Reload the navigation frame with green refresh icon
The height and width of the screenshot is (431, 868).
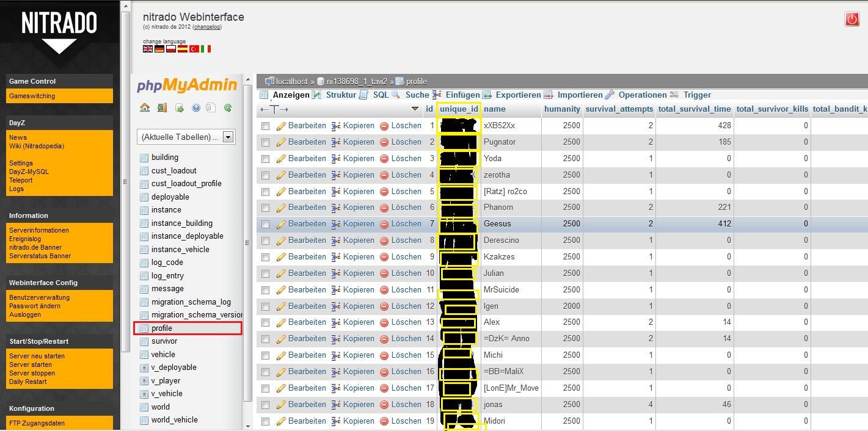[x=228, y=108]
